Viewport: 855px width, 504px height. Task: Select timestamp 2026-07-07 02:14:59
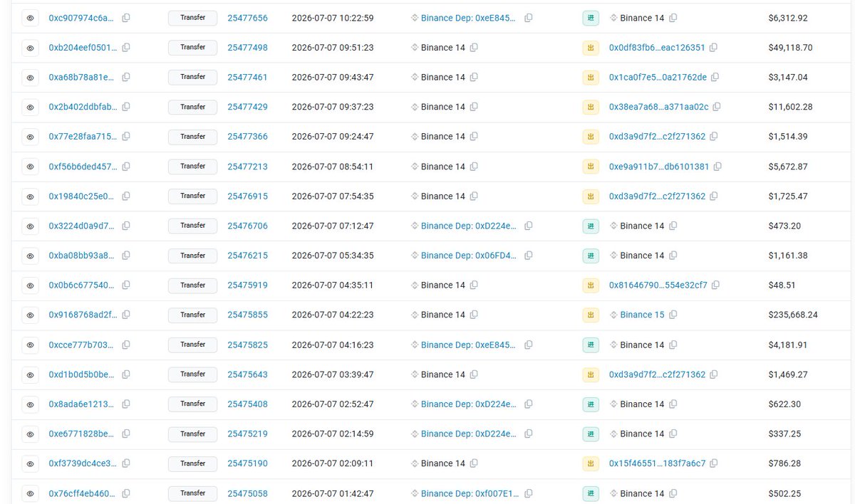[333, 434]
